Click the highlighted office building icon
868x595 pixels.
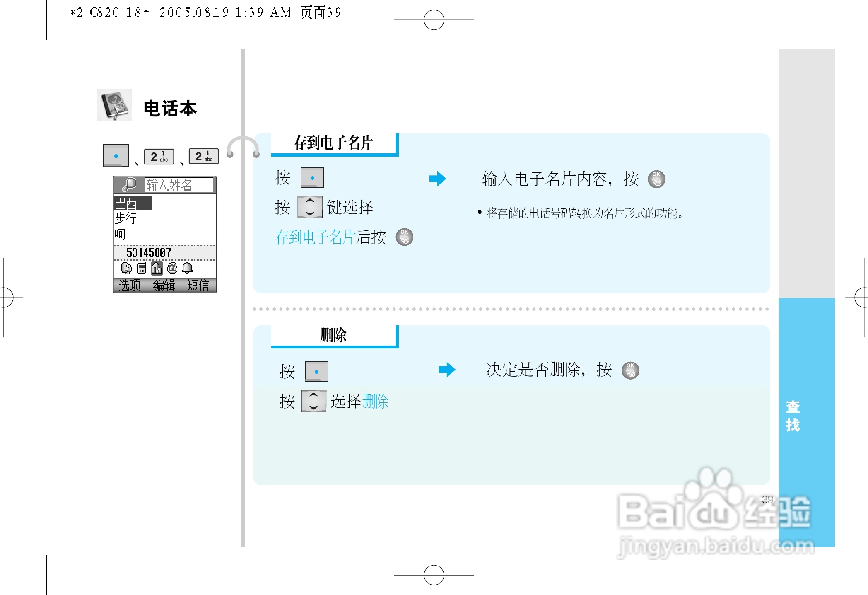(157, 269)
